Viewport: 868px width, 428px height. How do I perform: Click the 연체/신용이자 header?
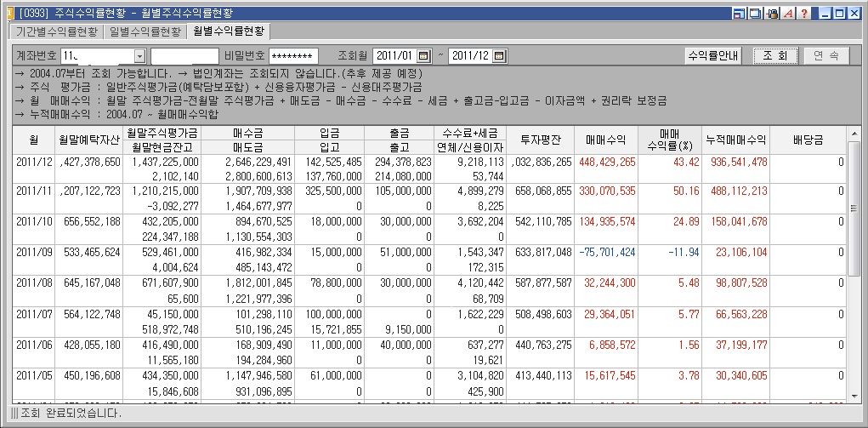click(470, 147)
